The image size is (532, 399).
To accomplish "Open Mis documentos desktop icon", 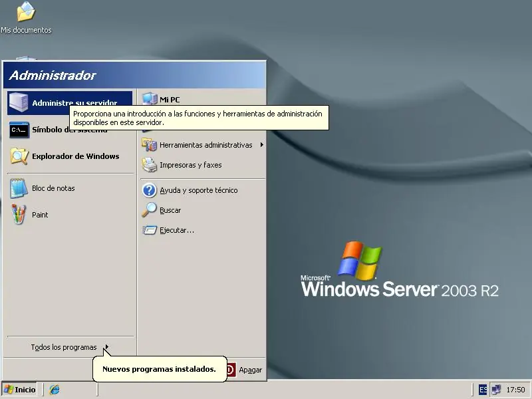I will pyautogui.click(x=26, y=17).
